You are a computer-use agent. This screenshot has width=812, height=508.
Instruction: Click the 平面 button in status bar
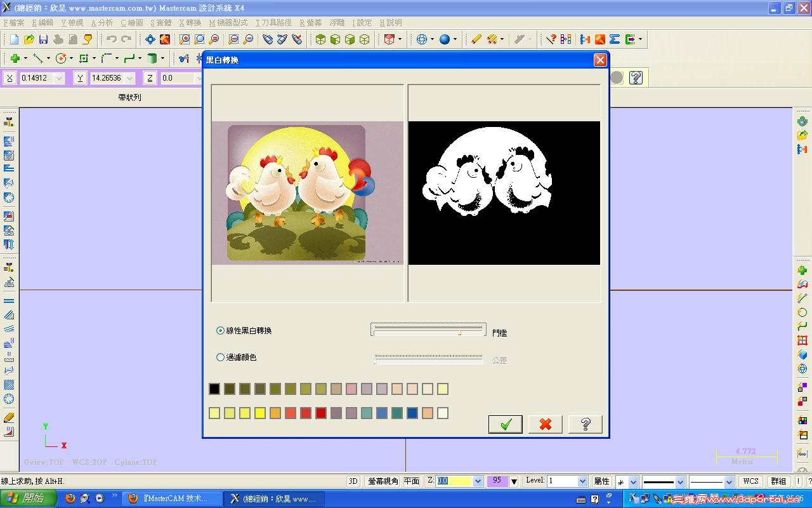point(412,481)
